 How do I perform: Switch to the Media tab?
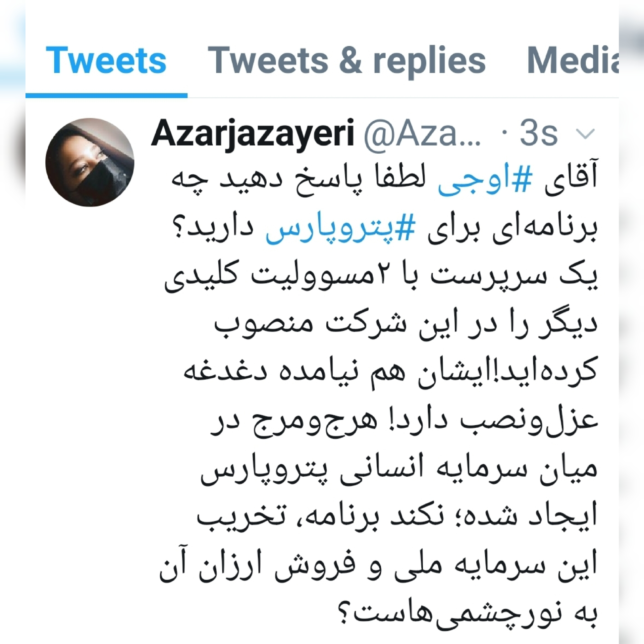tap(573, 60)
